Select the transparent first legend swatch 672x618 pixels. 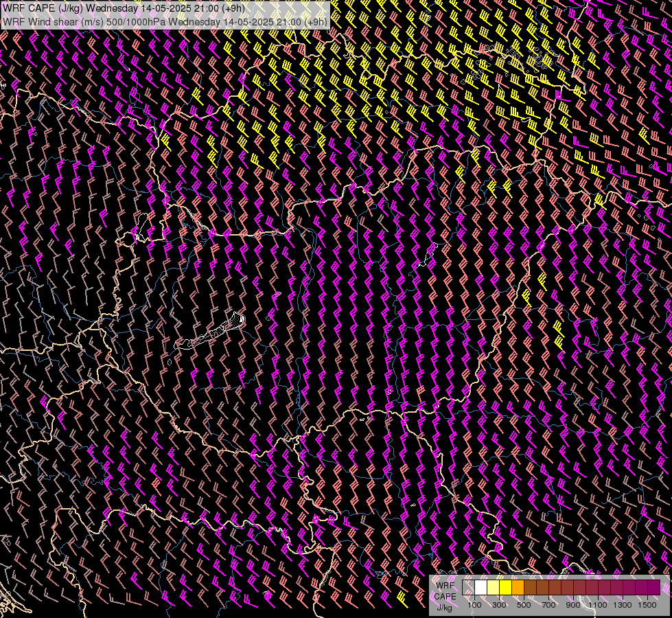click(x=468, y=588)
